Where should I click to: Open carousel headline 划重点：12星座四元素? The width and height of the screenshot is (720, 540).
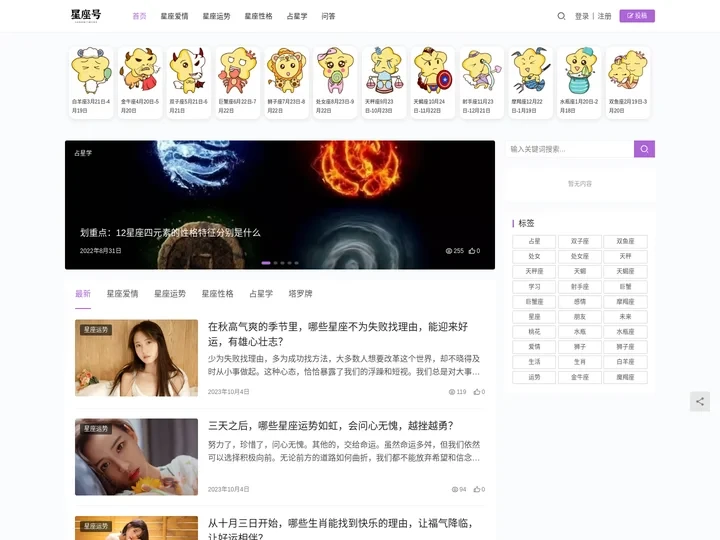[x=170, y=233]
